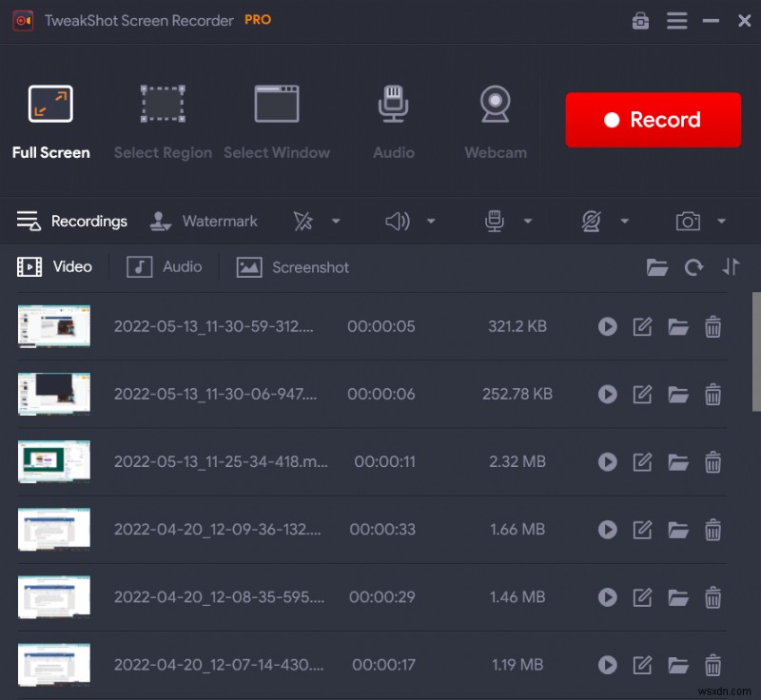
Task: Open the microphone options dropdown
Action: click(x=529, y=221)
